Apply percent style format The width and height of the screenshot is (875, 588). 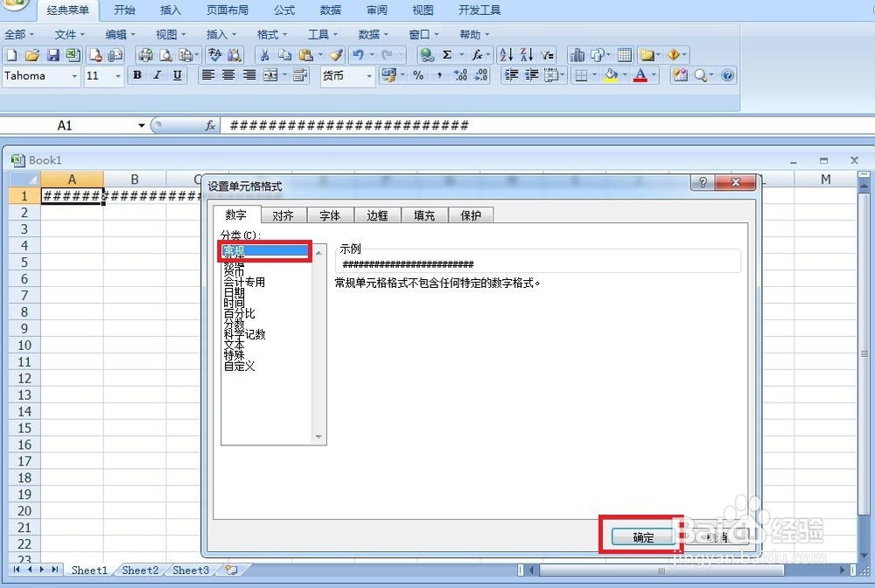coord(418,75)
